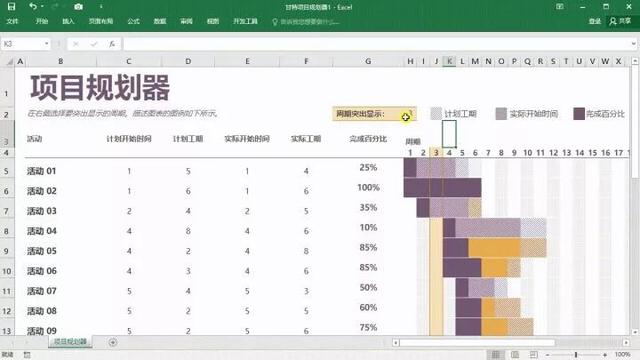The image size is (640, 360).
Task: Click the vertical scrollbar up arrow
Action: (x=635, y=61)
